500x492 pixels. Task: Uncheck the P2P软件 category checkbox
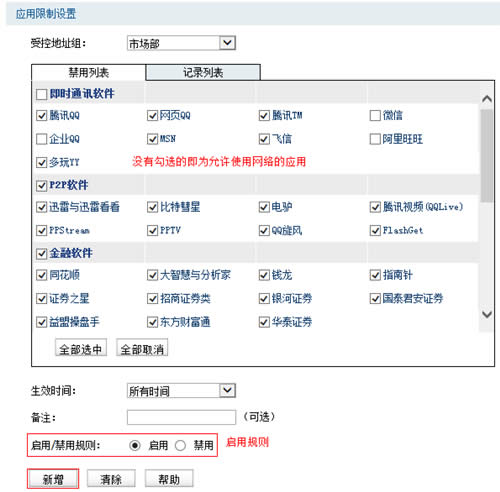pyautogui.click(x=41, y=186)
